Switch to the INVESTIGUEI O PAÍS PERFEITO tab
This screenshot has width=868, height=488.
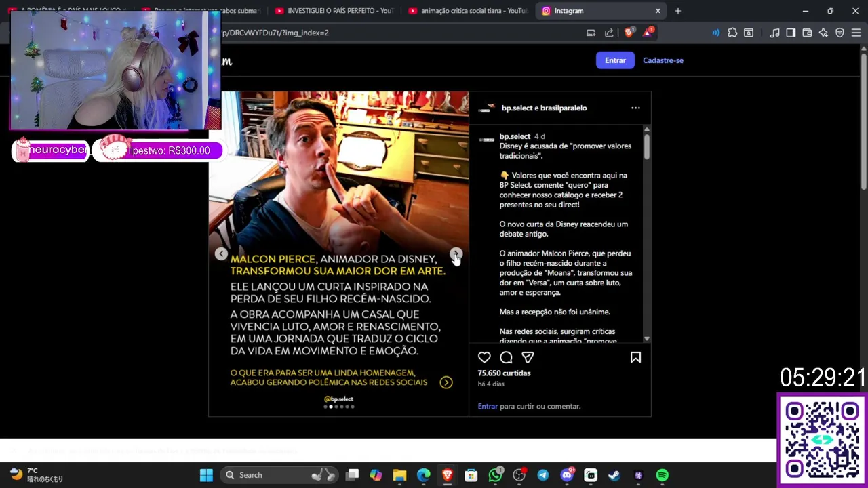335,11
